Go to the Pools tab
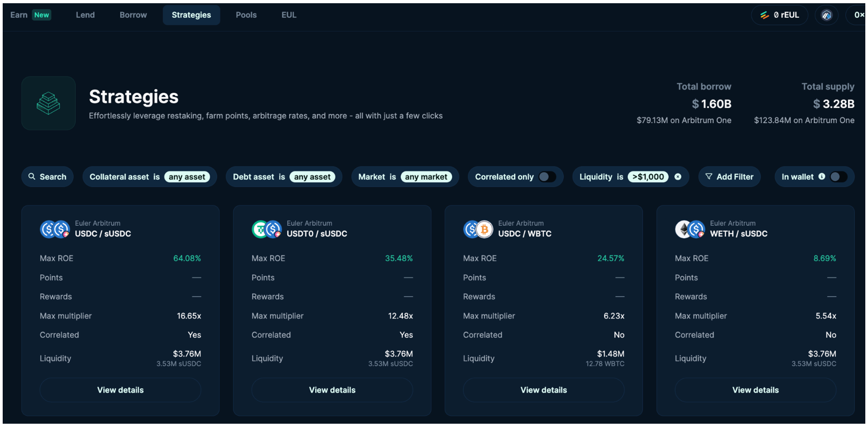This screenshot has height=428, width=868. 246,15
